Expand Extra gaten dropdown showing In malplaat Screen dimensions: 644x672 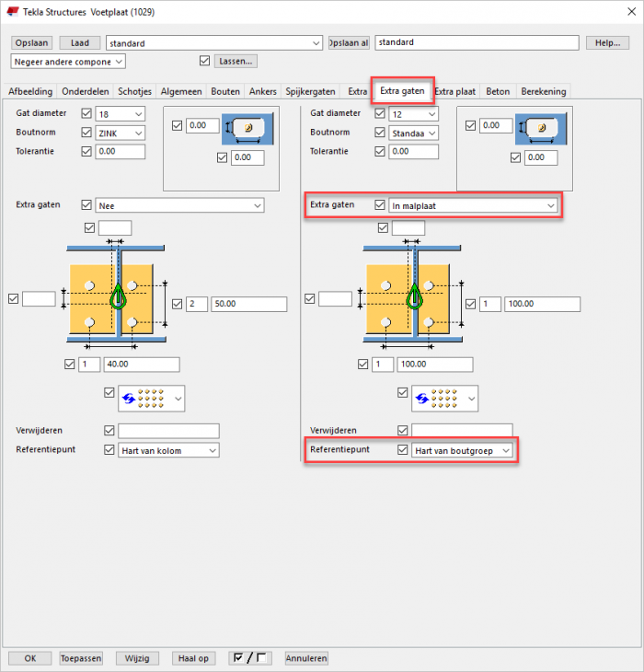473,205
